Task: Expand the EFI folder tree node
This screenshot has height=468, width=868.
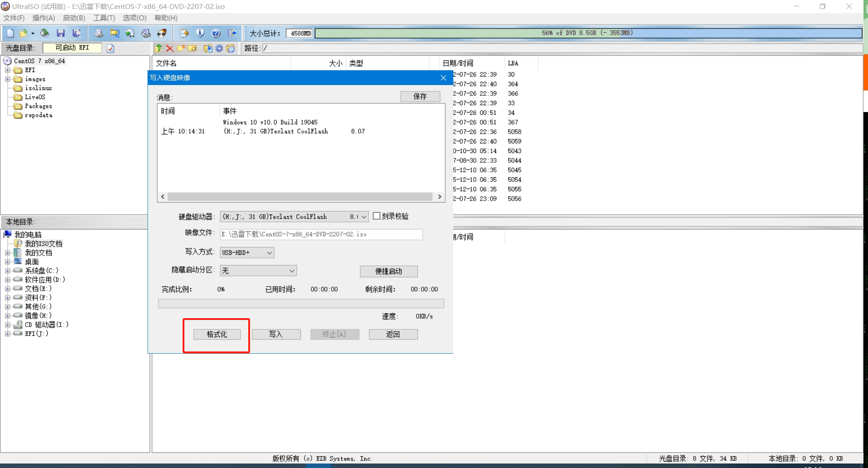Action: [7, 70]
